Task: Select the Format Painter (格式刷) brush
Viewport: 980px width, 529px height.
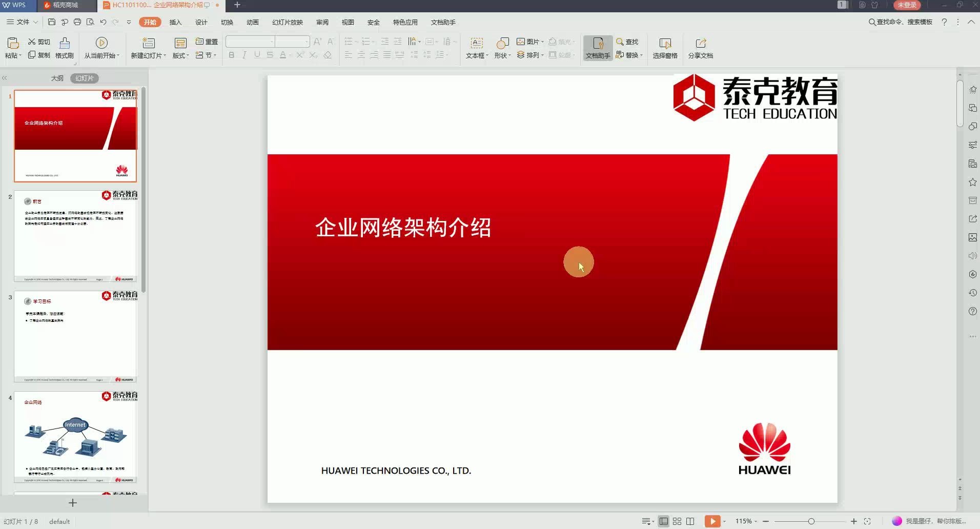Action: (x=65, y=48)
